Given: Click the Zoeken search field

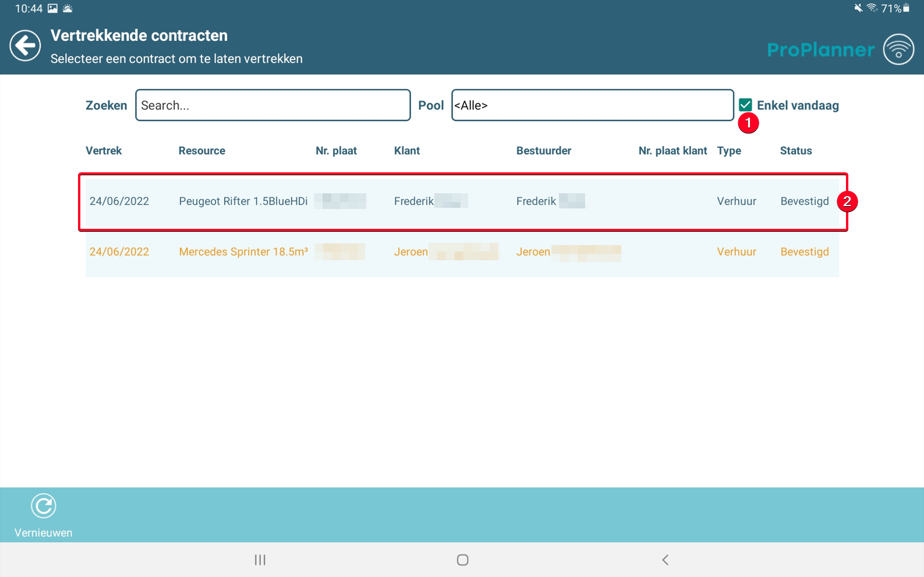Looking at the screenshot, I should pos(273,105).
